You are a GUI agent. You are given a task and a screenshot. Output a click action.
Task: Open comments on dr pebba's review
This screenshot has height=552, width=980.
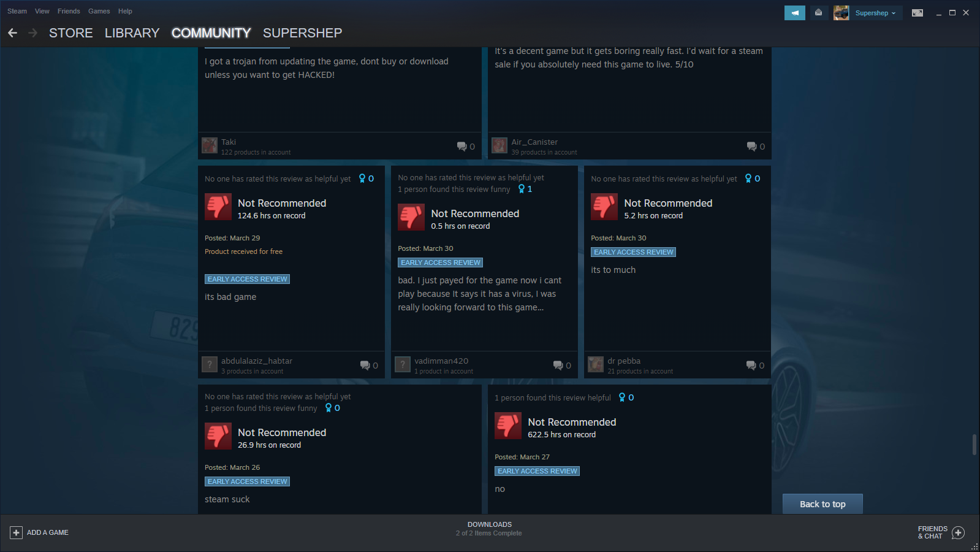click(x=755, y=365)
